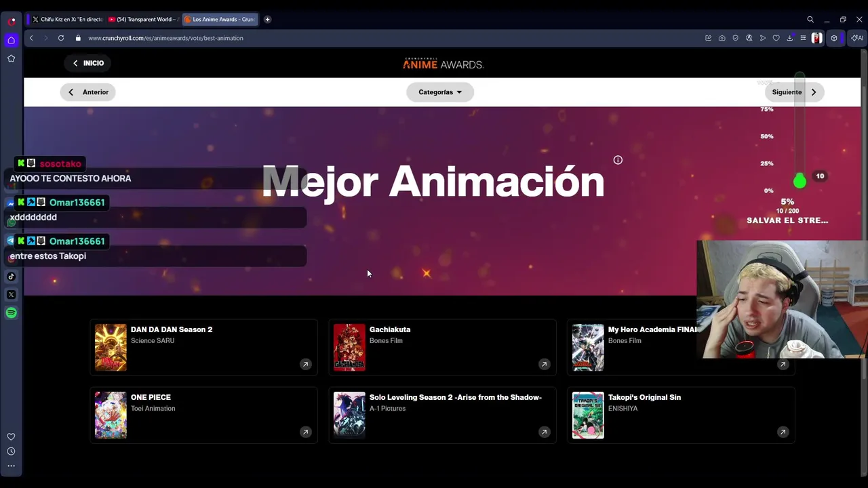This screenshot has height=488, width=868.
Task: Open Easy Setup sliders icon
Action: (x=803, y=38)
